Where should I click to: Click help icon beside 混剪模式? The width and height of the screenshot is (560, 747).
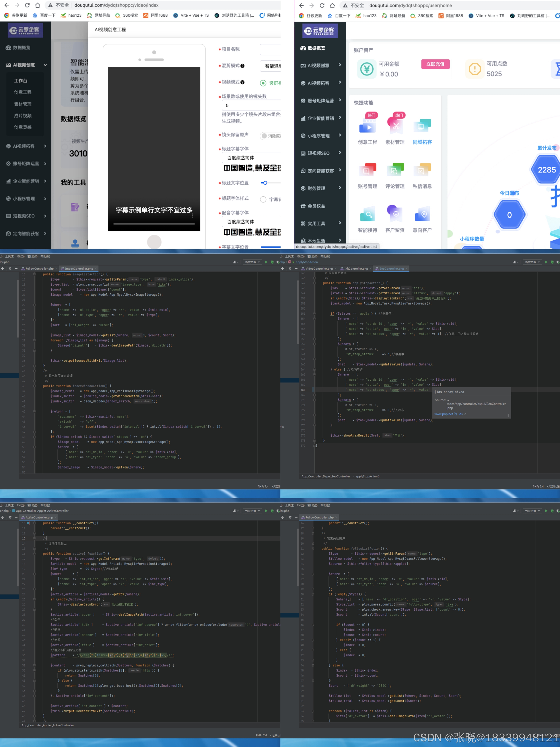pos(242,66)
